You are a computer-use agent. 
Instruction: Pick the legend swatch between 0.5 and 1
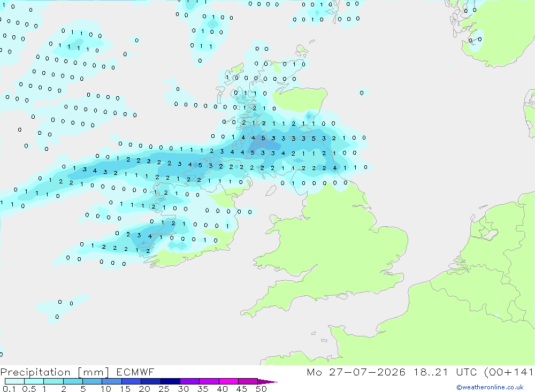click(x=34, y=381)
